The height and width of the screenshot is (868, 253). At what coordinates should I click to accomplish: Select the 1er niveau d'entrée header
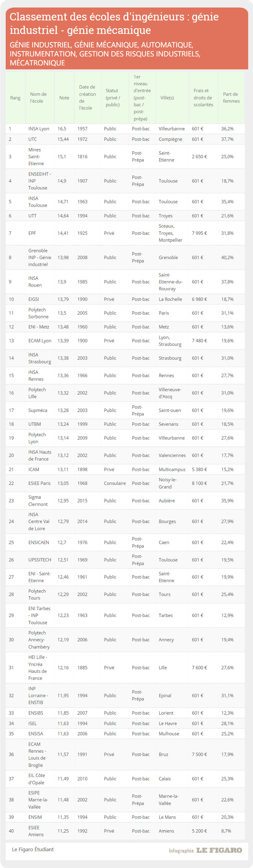coord(140,98)
